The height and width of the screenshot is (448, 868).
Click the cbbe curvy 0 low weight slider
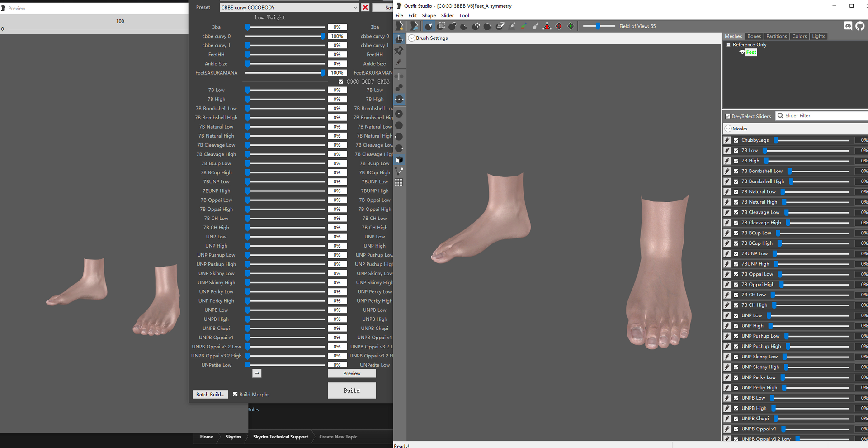[x=285, y=36]
